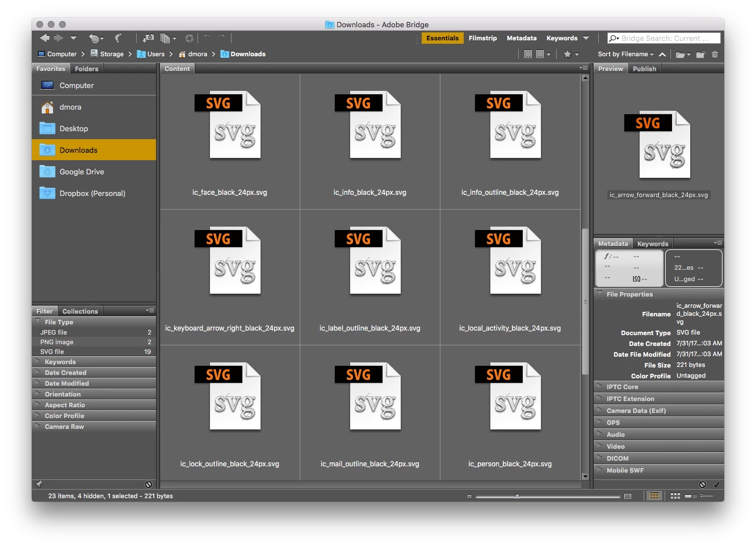Click the thumbnail quality checkerboard icon

528,54
